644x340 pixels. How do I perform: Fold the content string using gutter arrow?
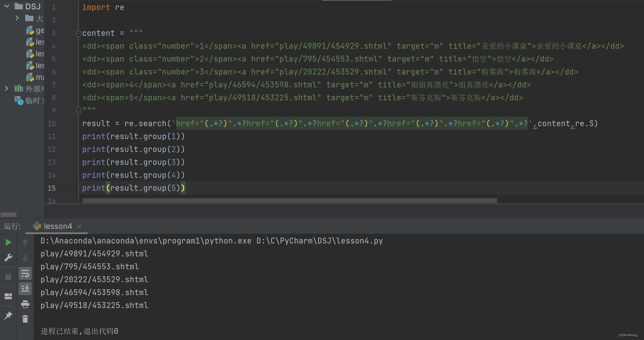pyautogui.click(x=78, y=34)
